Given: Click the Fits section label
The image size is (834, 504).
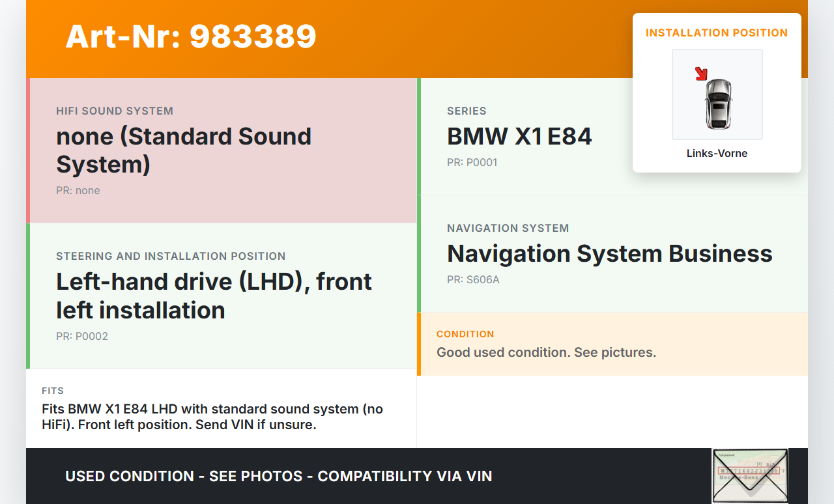Looking at the screenshot, I should (x=53, y=391).
